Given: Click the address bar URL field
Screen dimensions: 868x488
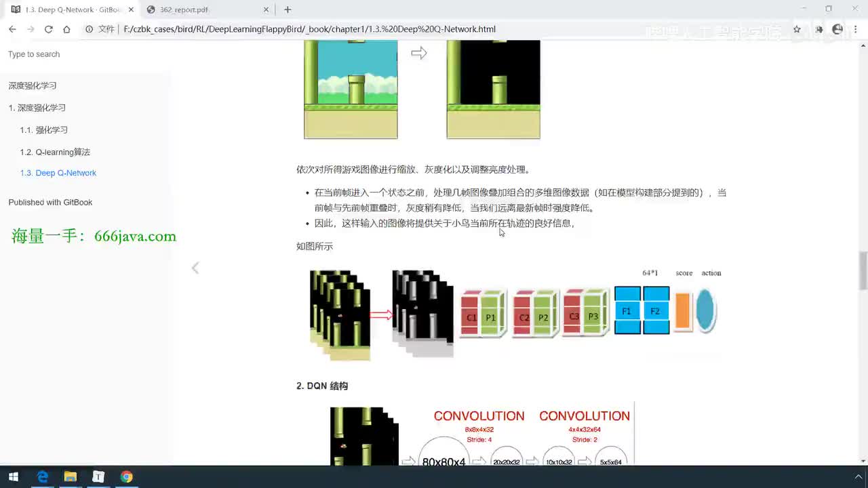Looking at the screenshot, I should [x=434, y=29].
